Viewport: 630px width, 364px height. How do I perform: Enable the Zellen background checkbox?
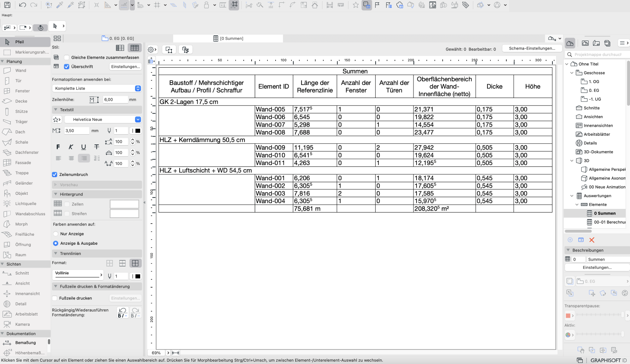point(67,204)
